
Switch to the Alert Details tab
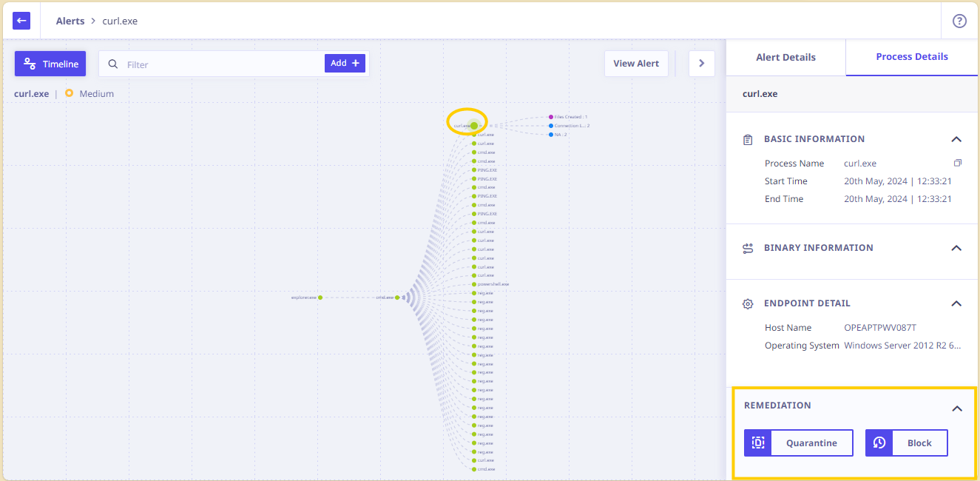[785, 57]
